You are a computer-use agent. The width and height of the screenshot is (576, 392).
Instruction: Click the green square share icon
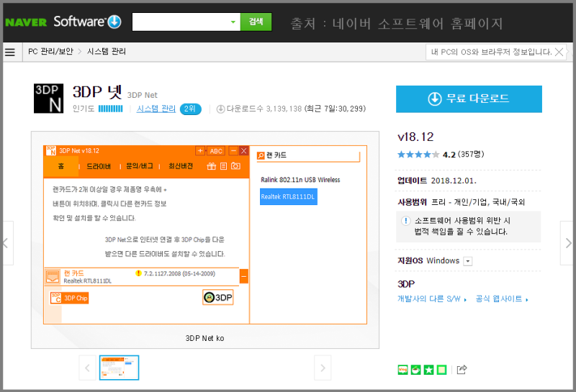click(x=441, y=370)
